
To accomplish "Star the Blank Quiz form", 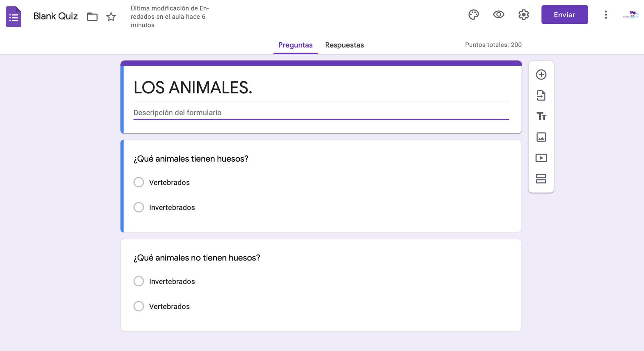I will (111, 16).
